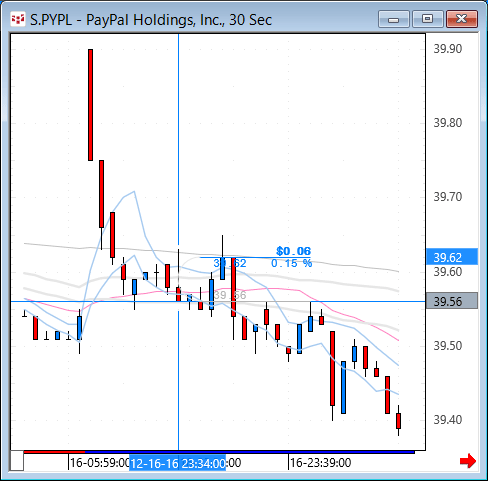
Task: Click the small white box at bottom-left corner
Action: [x=17, y=461]
